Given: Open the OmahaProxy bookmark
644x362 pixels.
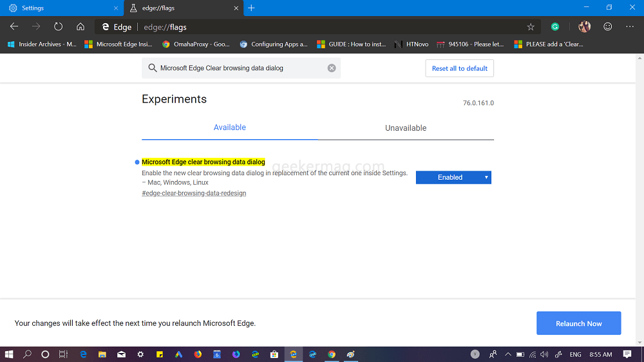Looking at the screenshot, I should coord(196,44).
